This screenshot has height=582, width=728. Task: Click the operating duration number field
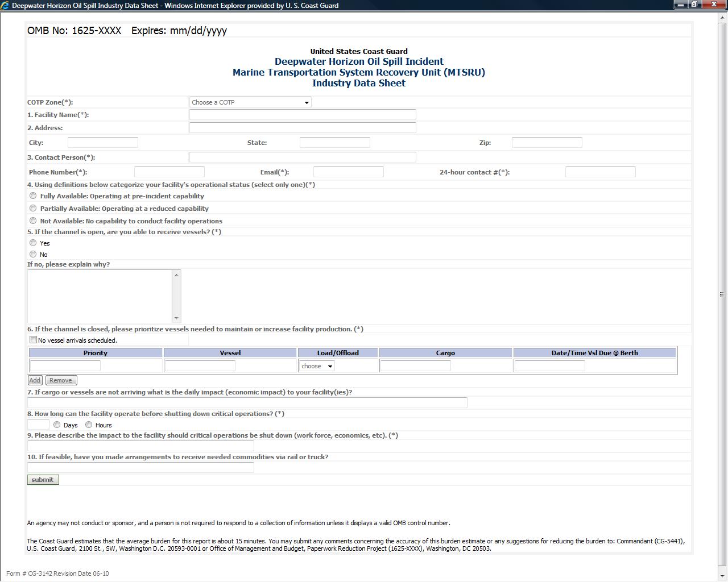pos(38,425)
